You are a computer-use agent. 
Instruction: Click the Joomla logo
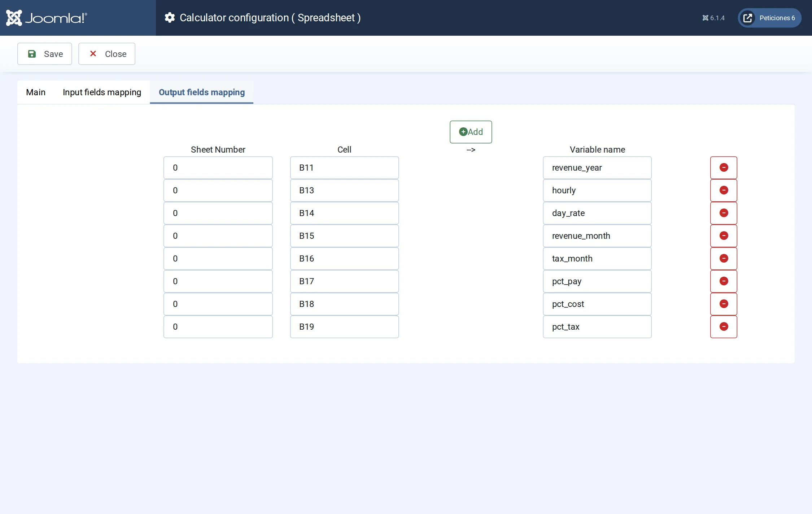pyautogui.click(x=47, y=18)
